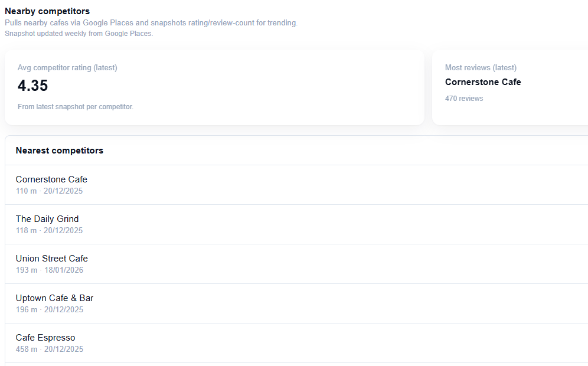Click the 18/01/2026 snapshot date line

tap(64, 270)
